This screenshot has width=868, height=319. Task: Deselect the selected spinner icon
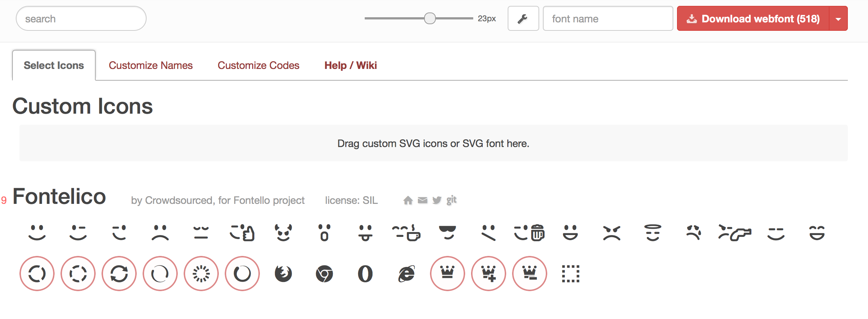[37, 274]
